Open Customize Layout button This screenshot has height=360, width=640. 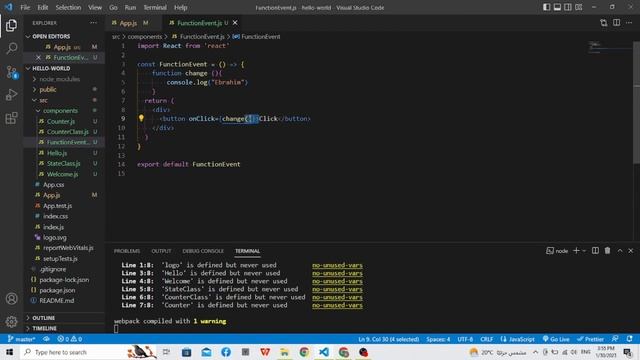[x=579, y=7]
